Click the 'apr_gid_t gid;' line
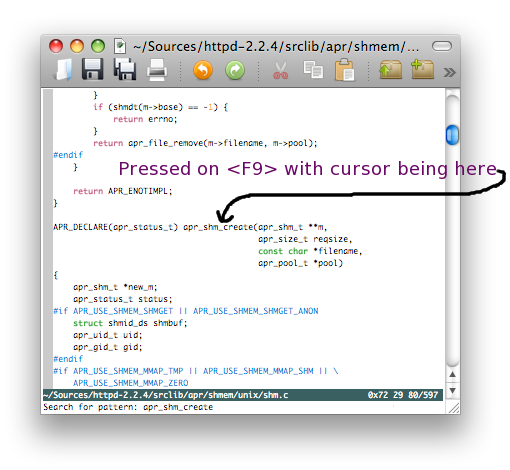510x470 pixels. [x=108, y=347]
